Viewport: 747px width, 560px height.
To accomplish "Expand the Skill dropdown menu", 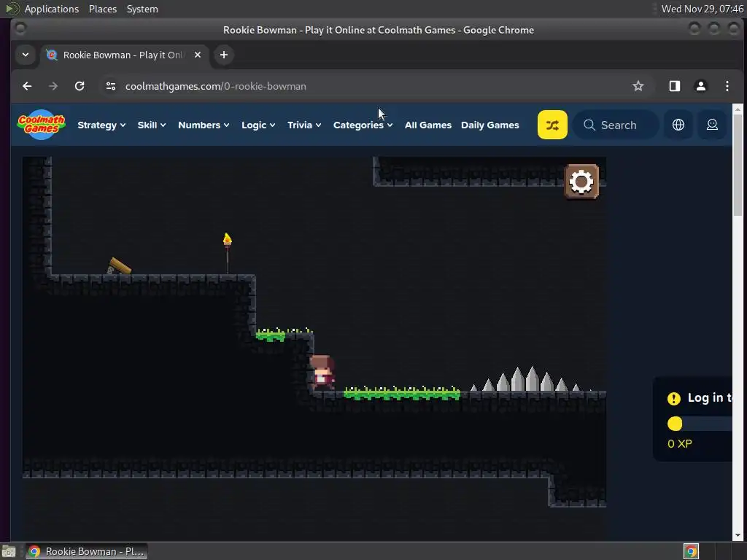I will pos(152,125).
